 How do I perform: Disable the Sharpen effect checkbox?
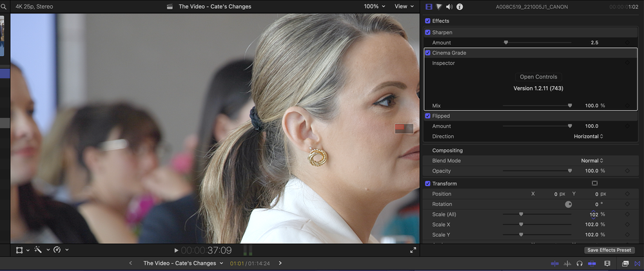[428, 32]
